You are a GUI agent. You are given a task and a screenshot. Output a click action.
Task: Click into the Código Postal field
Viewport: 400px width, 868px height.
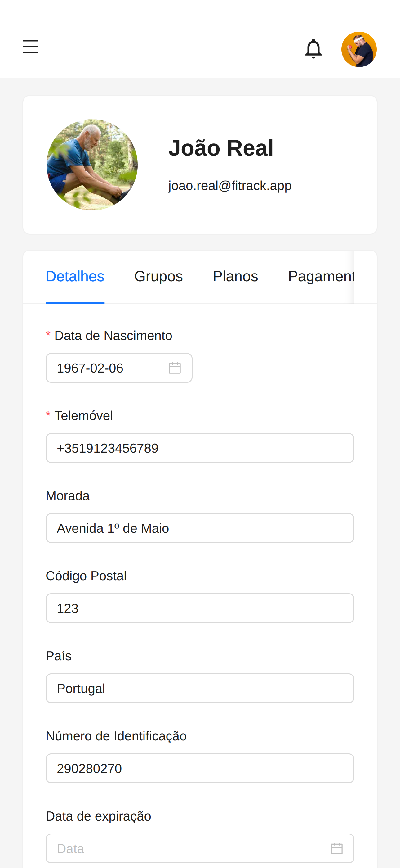(x=200, y=608)
